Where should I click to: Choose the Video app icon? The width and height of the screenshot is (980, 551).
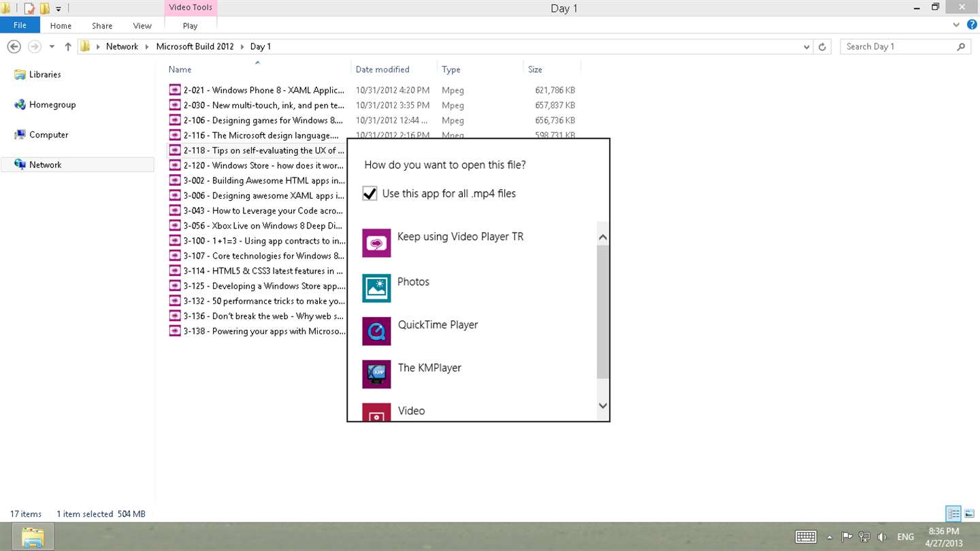pos(376,412)
